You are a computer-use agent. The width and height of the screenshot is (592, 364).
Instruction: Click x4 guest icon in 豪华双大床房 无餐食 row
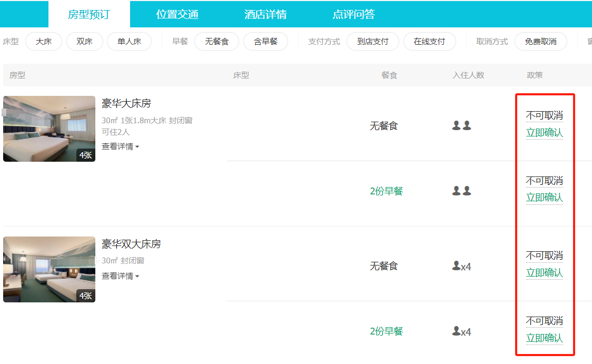tap(461, 266)
